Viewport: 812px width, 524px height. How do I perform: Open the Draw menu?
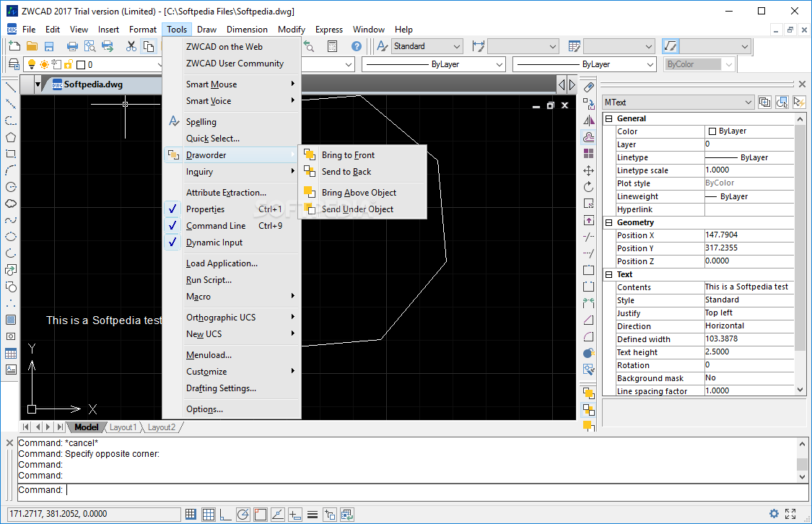[206, 30]
